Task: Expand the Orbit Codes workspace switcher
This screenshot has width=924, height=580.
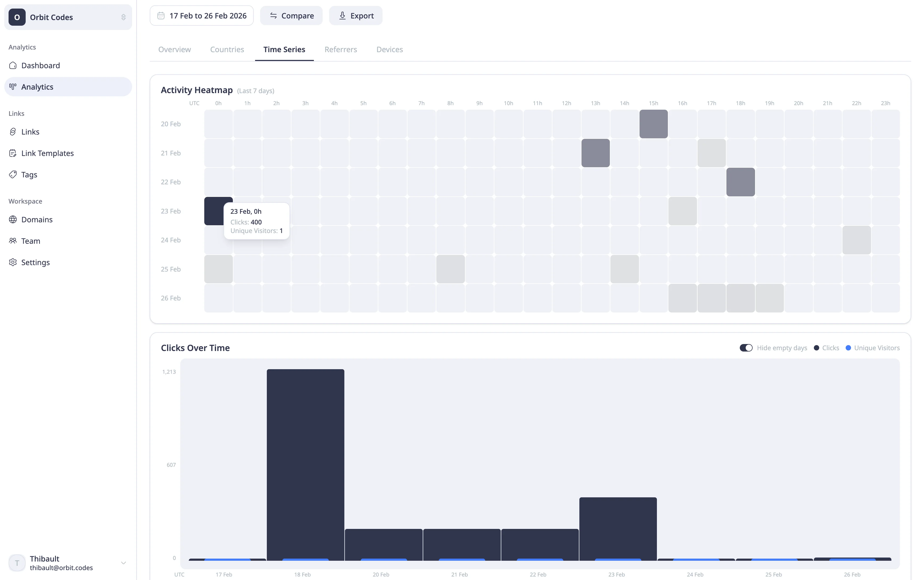Action: 68,17
